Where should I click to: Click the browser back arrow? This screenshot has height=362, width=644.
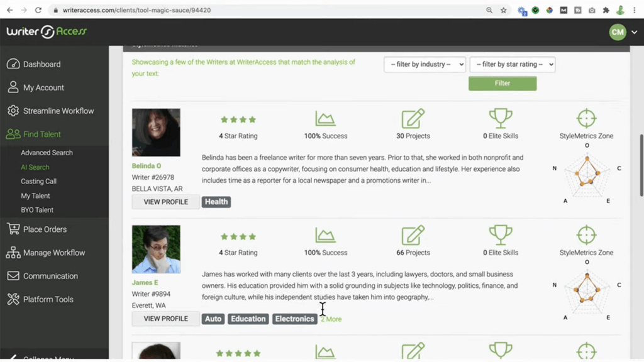tap(10, 10)
